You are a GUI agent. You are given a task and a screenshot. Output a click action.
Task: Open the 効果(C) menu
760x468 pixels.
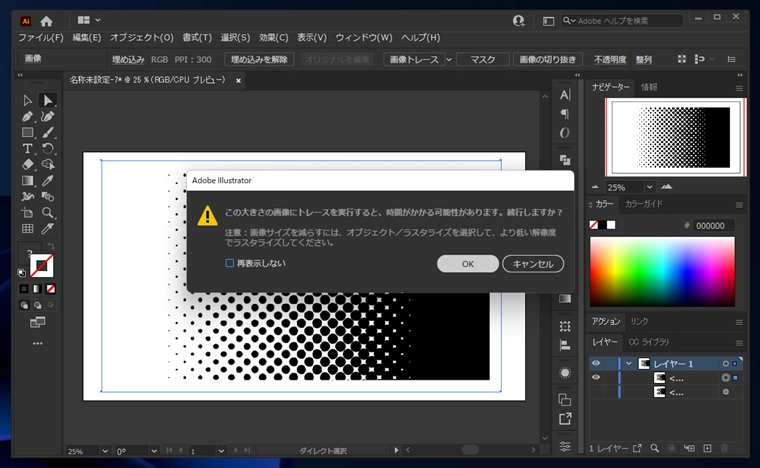(273, 38)
